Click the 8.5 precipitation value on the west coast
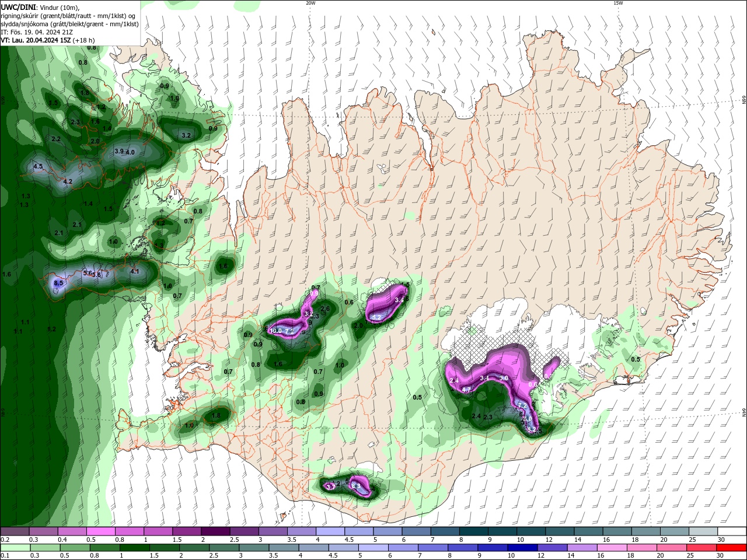 pos(58,283)
